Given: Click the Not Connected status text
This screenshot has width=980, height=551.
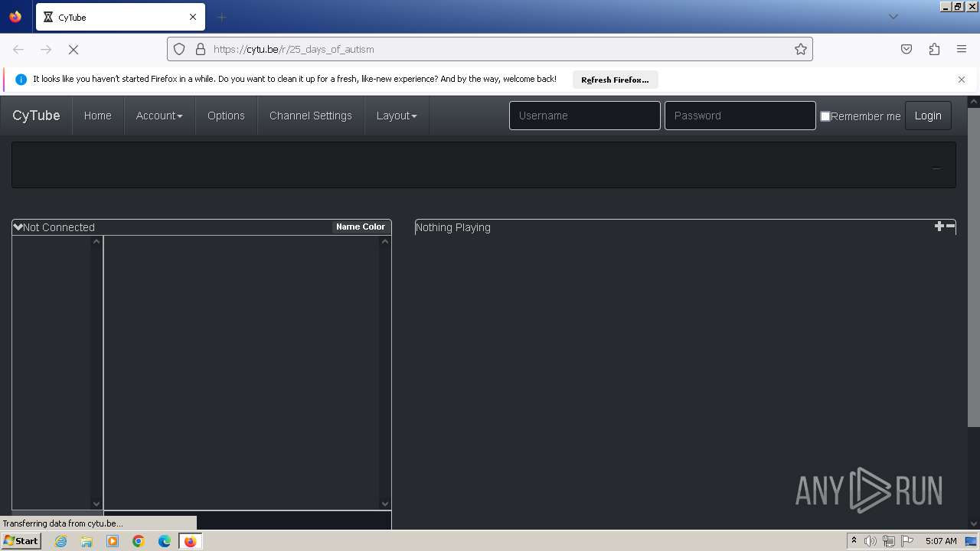Looking at the screenshot, I should pos(59,227).
